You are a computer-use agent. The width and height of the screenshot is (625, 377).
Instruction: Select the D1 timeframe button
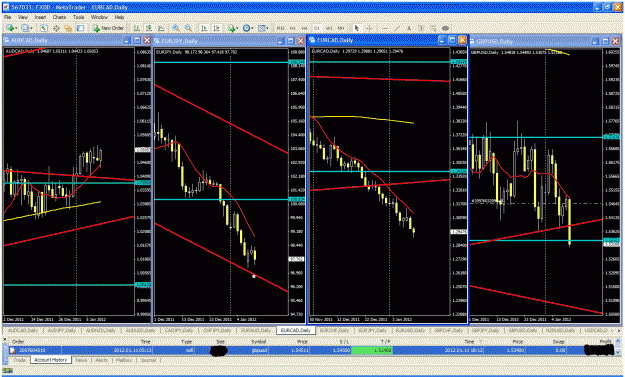(x=317, y=28)
